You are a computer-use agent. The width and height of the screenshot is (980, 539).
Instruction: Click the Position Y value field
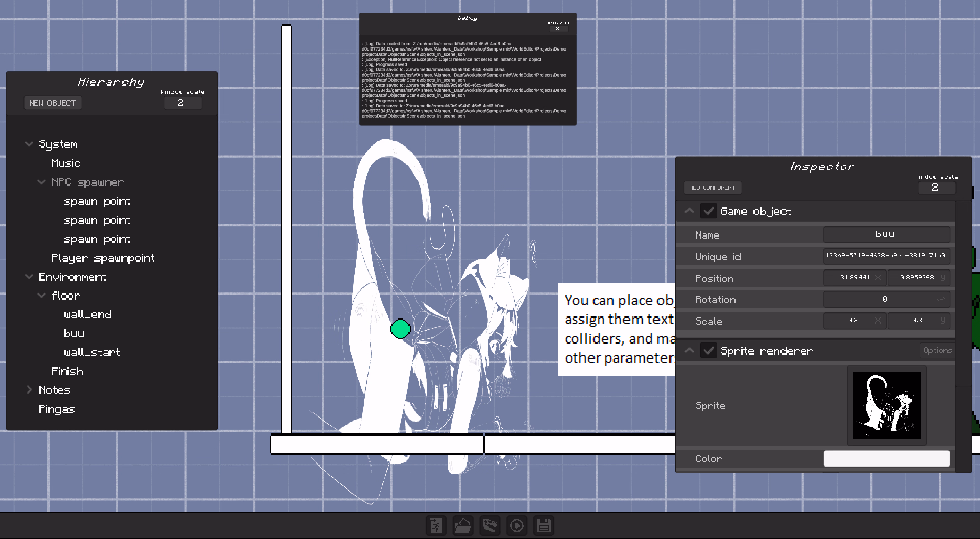coord(919,277)
